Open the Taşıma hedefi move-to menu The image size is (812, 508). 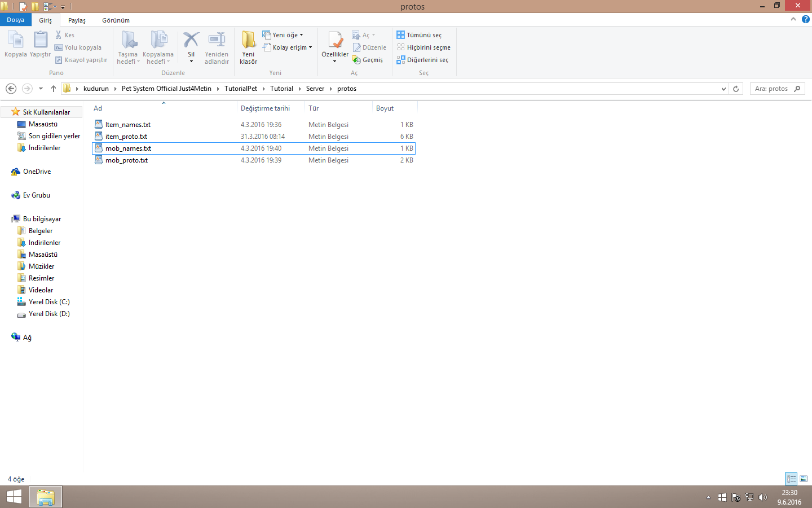tap(129, 48)
